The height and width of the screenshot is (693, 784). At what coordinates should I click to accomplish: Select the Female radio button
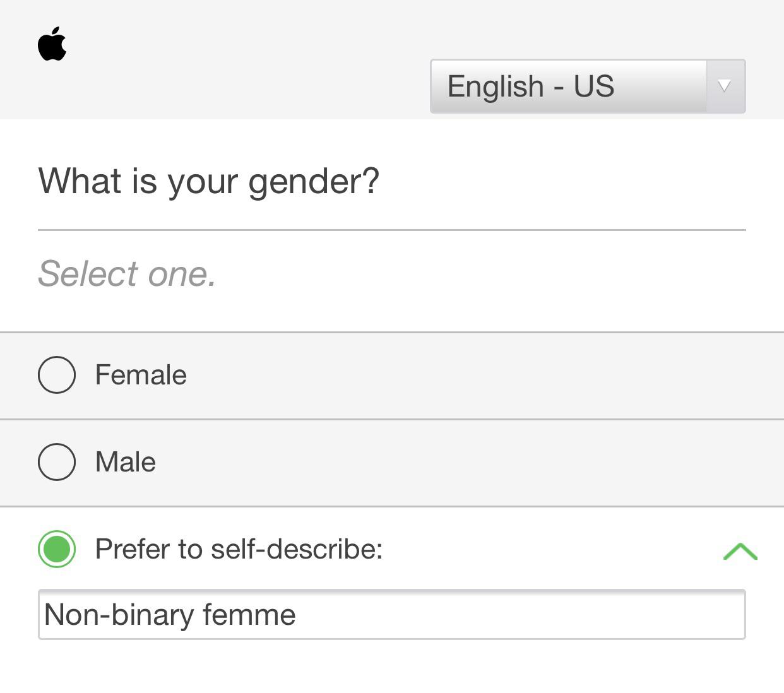(56, 374)
